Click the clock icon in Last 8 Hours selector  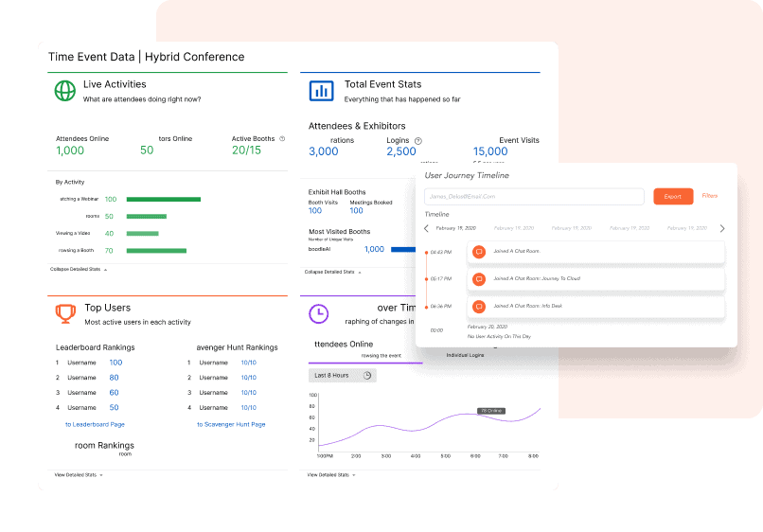point(367,375)
